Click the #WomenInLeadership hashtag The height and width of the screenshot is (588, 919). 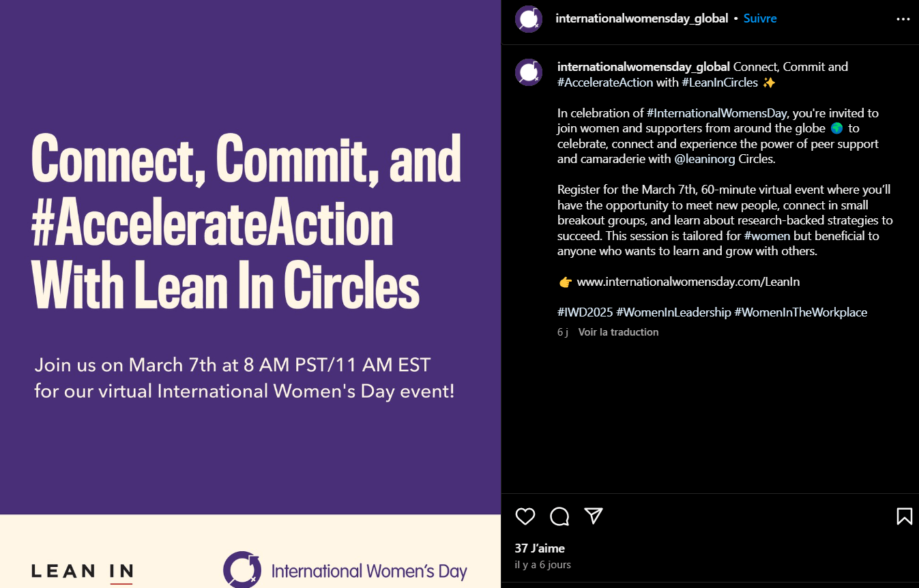pos(673,312)
